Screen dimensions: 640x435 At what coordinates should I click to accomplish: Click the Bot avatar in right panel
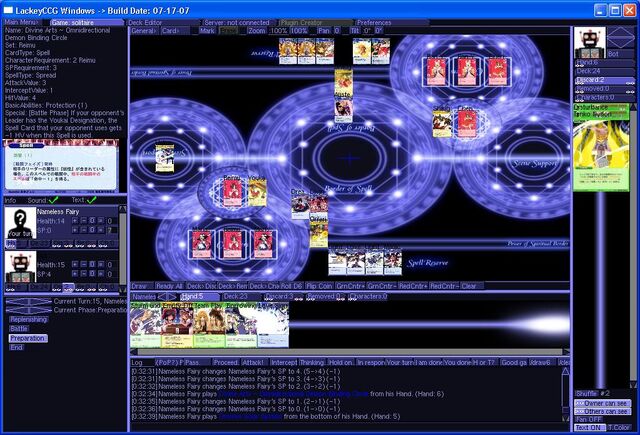coord(589,42)
